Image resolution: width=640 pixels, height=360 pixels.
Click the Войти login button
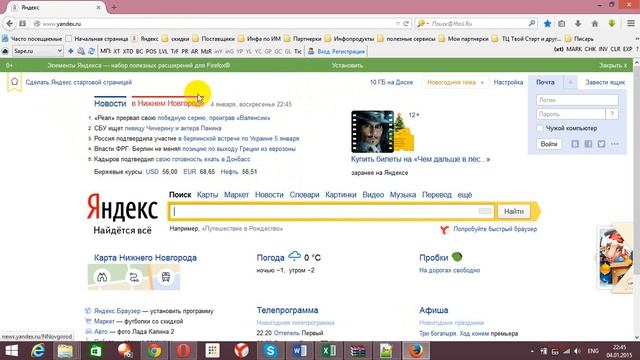(549, 144)
